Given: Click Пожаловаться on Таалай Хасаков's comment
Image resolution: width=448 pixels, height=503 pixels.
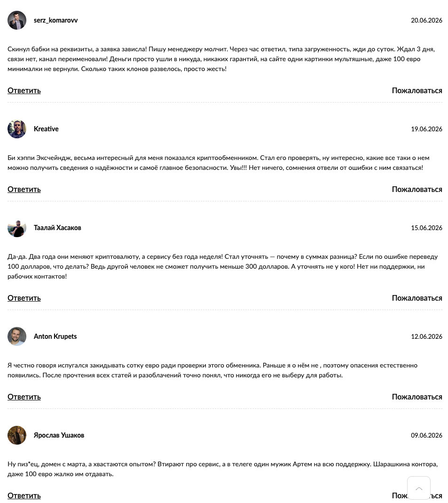Looking at the screenshot, I should pyautogui.click(x=417, y=298).
